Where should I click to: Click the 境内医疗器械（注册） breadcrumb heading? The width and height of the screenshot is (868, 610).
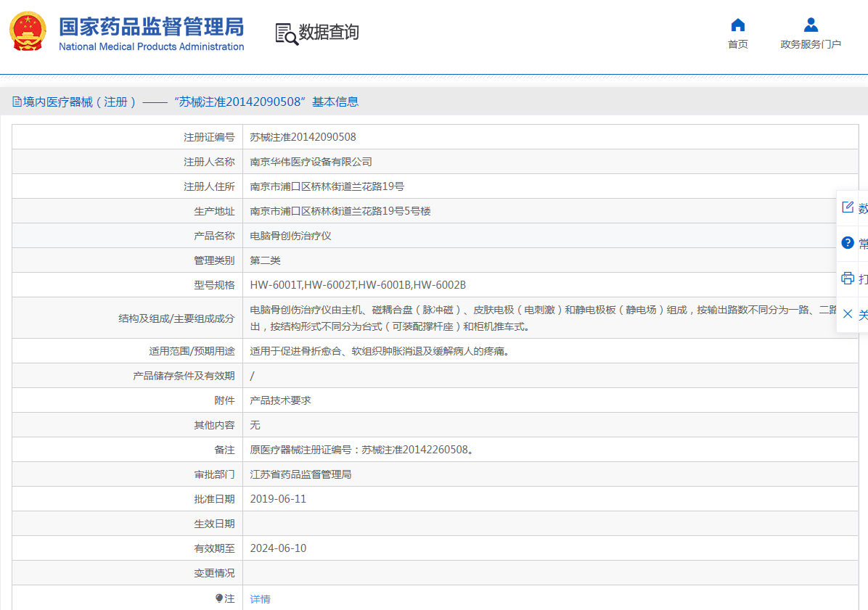coord(79,102)
